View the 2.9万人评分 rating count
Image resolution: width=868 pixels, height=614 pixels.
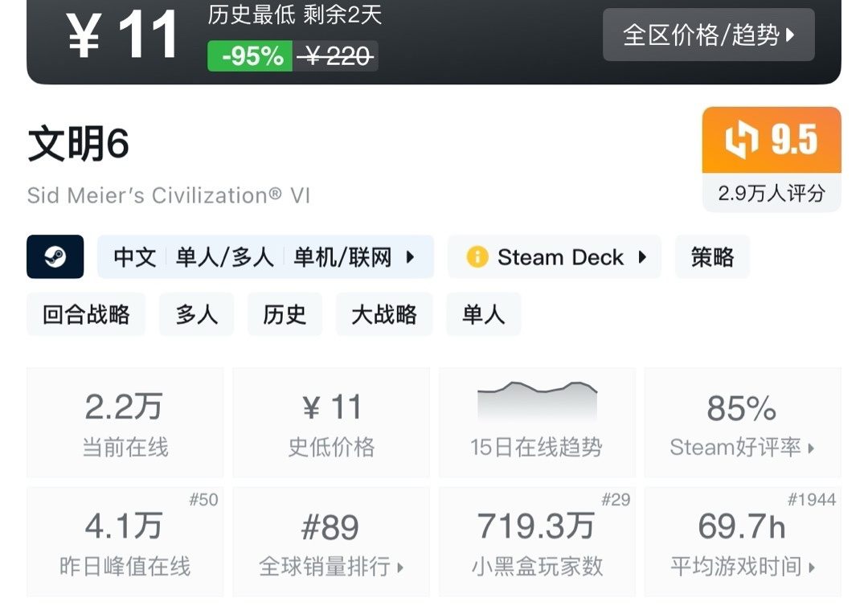(772, 194)
